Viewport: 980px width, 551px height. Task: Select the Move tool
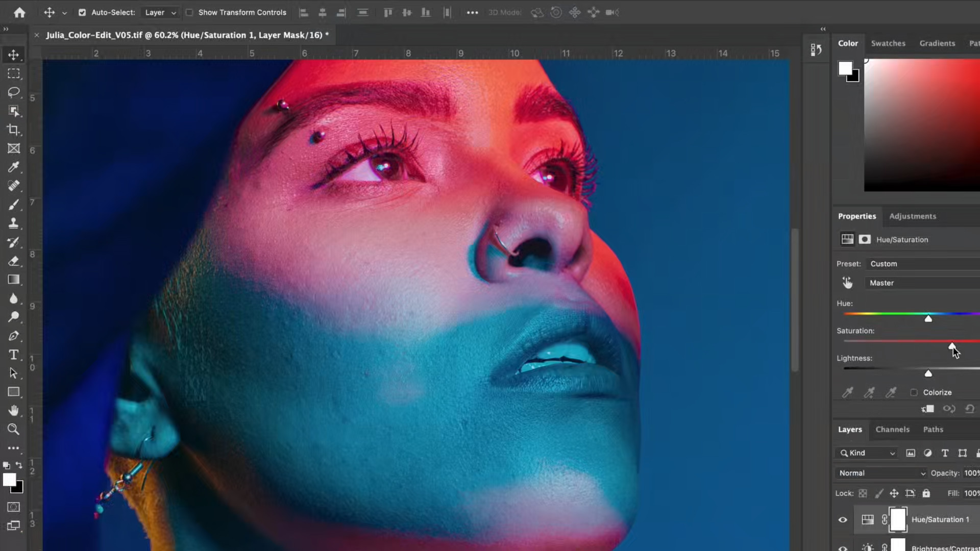13,55
